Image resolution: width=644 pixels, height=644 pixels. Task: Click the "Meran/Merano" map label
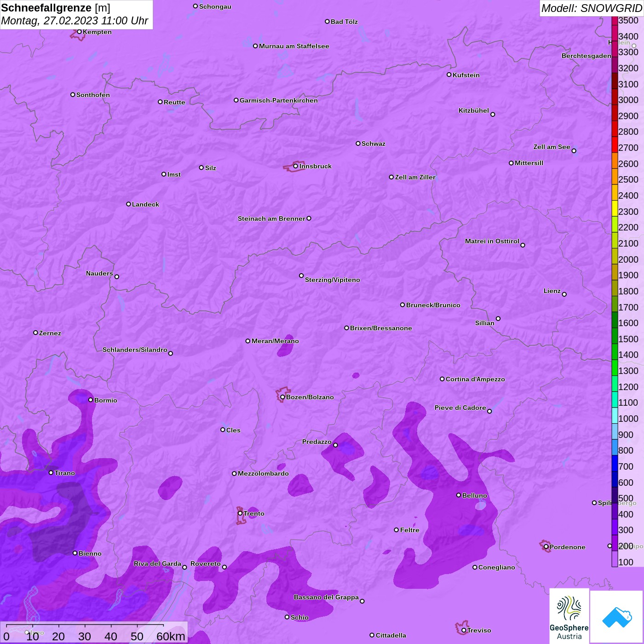tap(275, 341)
